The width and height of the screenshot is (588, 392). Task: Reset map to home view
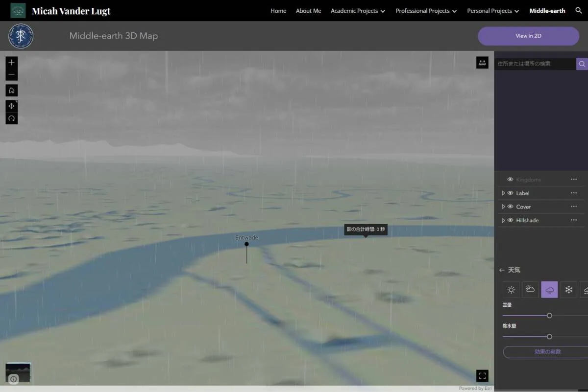tap(12, 91)
